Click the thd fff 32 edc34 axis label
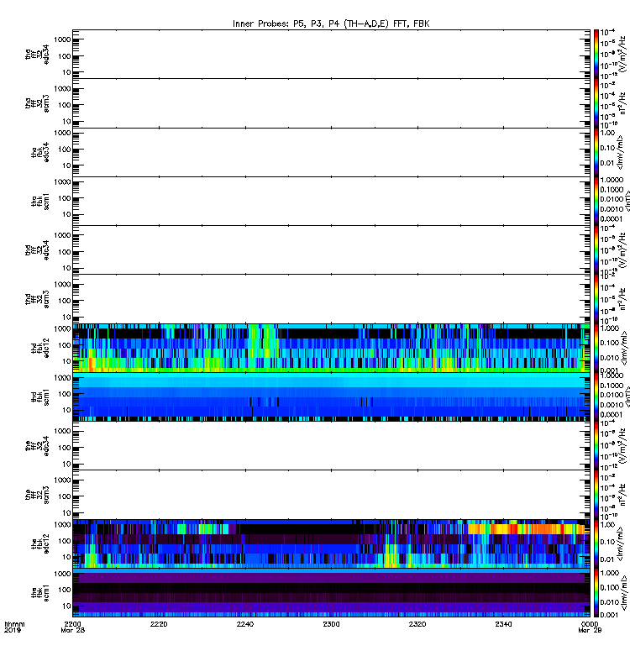 pos(37,249)
